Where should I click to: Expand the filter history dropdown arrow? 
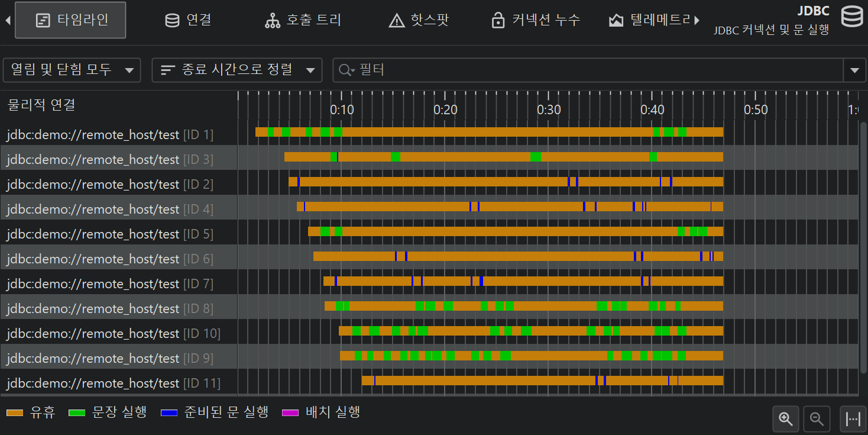point(854,70)
